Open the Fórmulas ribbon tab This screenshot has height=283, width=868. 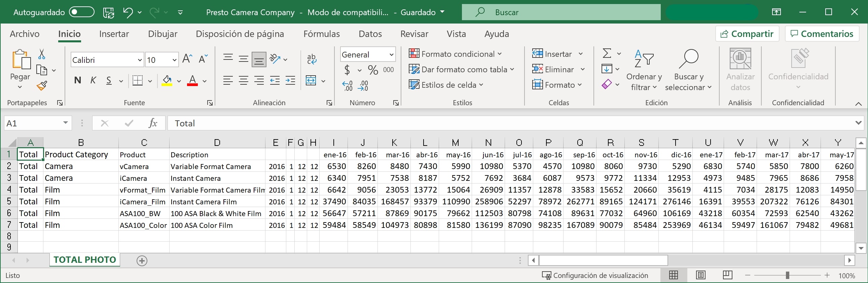click(321, 34)
